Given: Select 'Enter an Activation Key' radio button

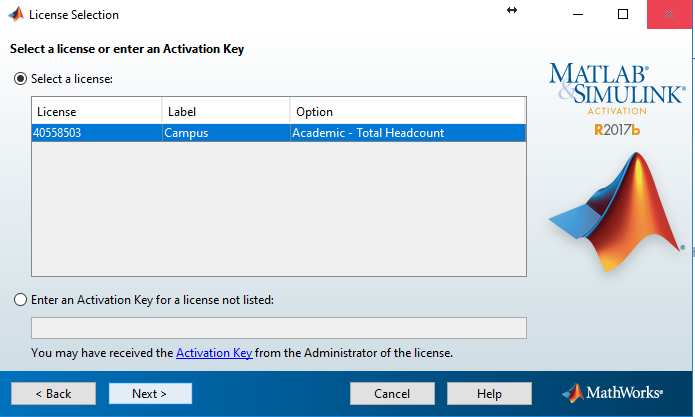Looking at the screenshot, I should pyautogui.click(x=20, y=300).
